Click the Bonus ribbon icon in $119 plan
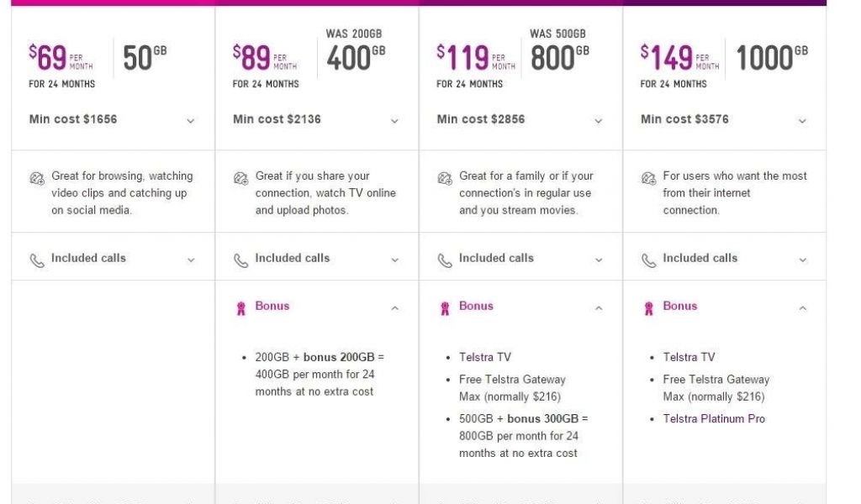 (445, 308)
